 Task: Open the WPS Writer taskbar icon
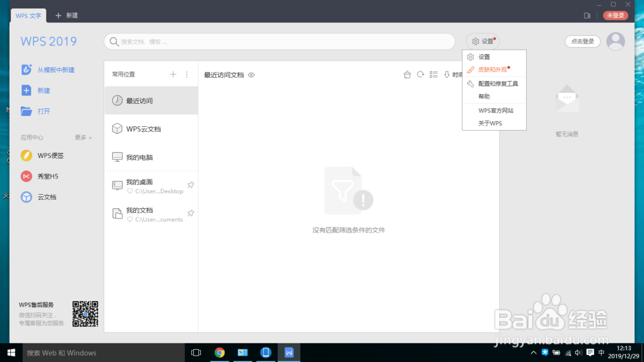(289, 352)
